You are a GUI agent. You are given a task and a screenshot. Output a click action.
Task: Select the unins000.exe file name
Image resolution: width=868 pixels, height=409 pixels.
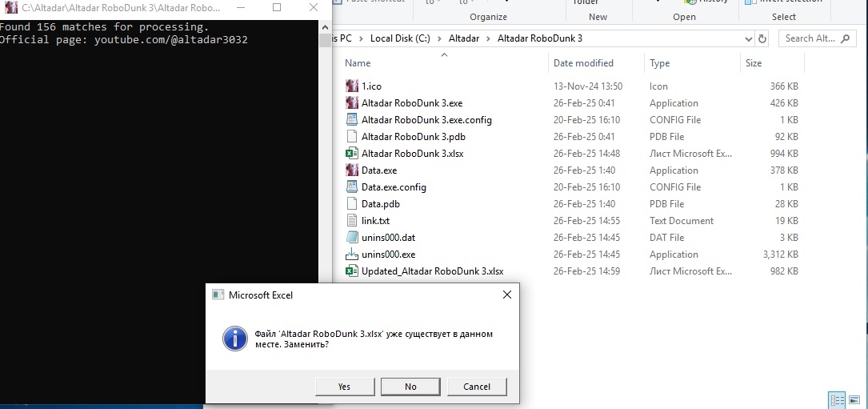[x=388, y=255]
